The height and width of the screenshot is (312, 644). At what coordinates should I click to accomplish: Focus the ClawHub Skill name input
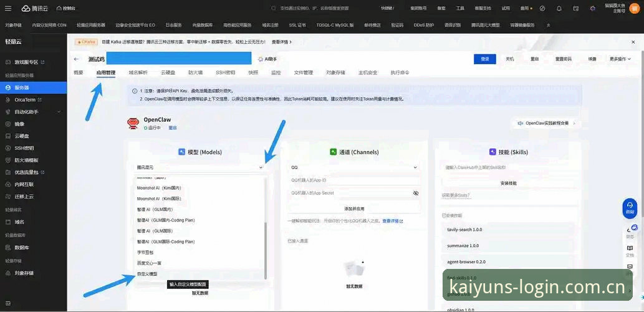pyautogui.click(x=508, y=167)
